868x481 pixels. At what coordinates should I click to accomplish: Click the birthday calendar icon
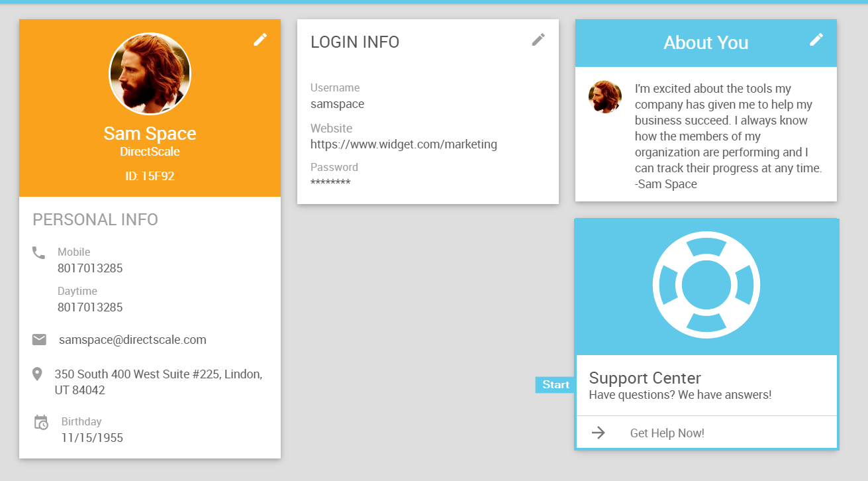(40, 422)
